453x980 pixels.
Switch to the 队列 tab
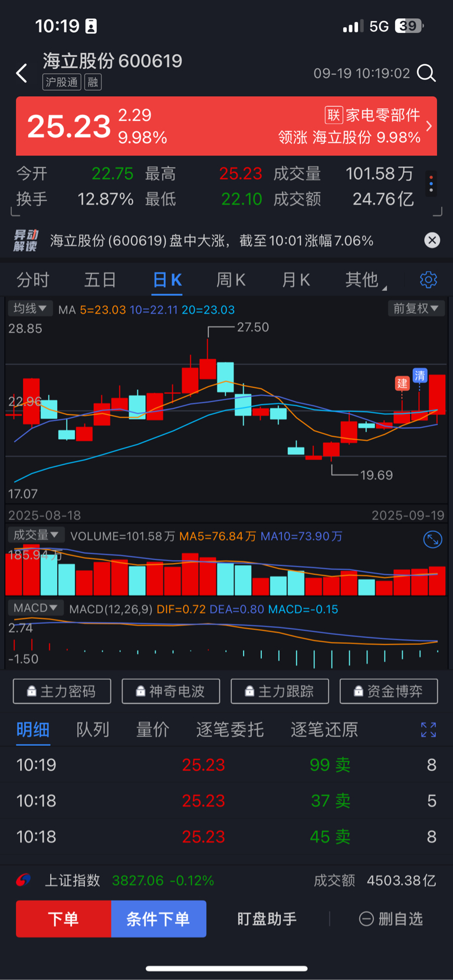tap(93, 730)
